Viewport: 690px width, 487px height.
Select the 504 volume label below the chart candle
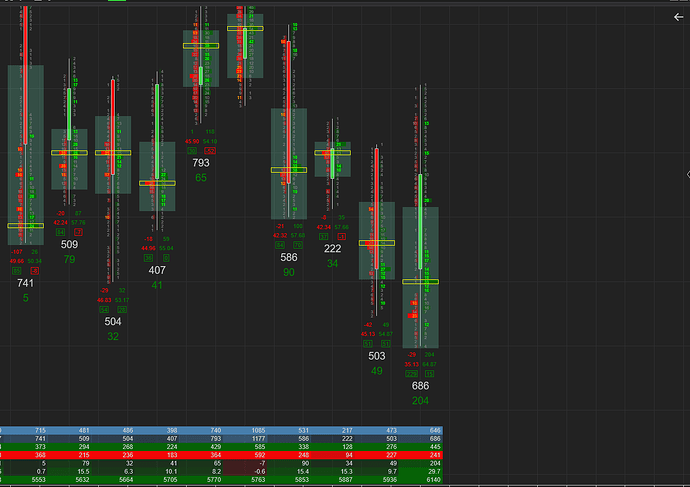coord(113,322)
